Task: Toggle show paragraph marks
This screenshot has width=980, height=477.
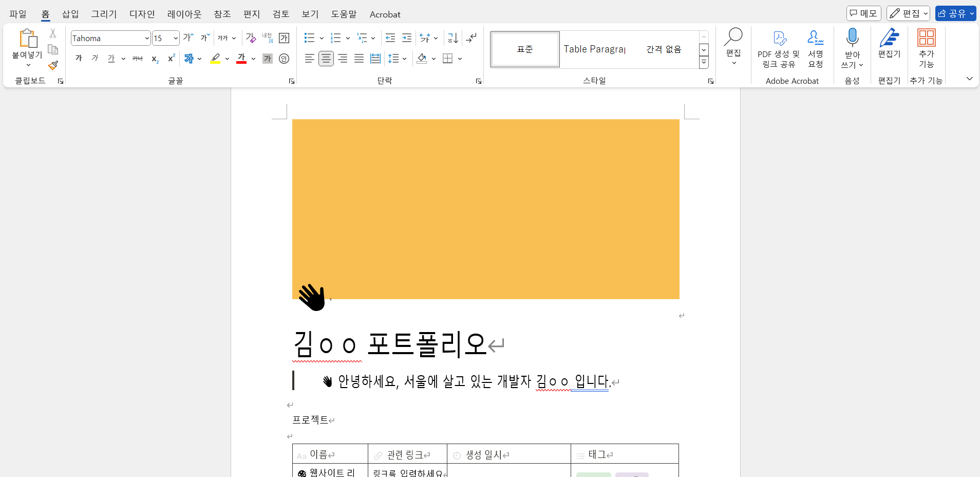Action: (471, 38)
